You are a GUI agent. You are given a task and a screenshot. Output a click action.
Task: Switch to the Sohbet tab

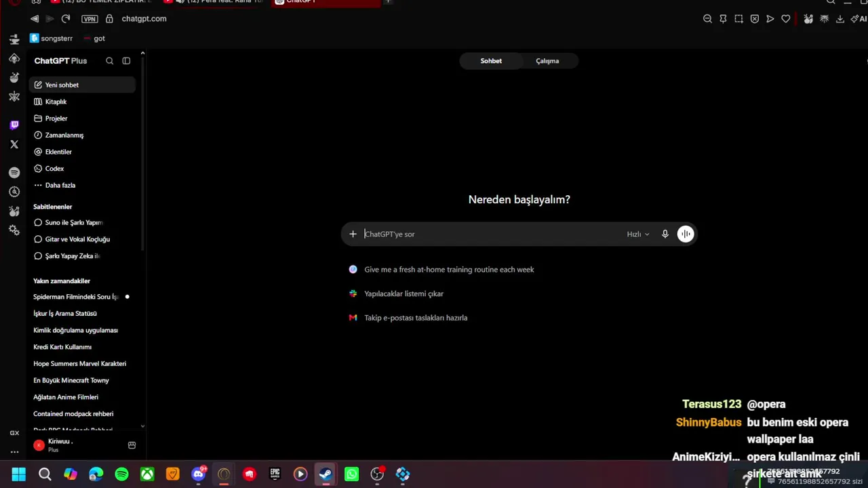[491, 61]
